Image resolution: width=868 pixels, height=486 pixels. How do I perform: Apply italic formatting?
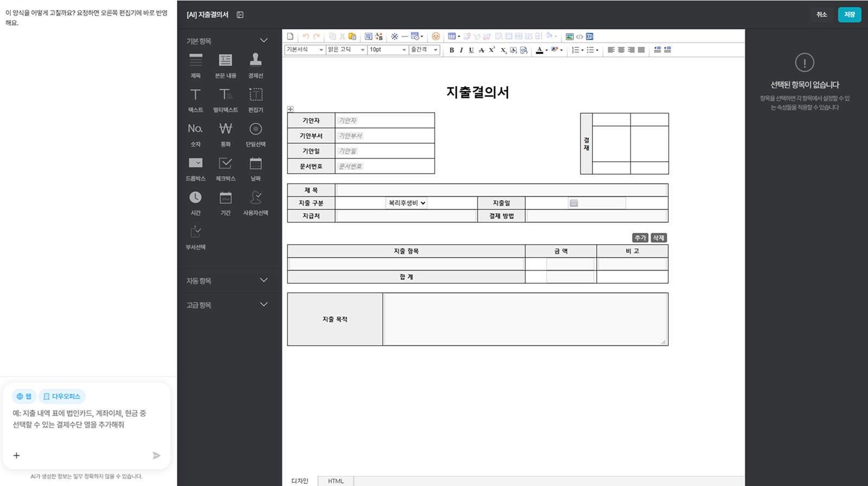coord(461,50)
